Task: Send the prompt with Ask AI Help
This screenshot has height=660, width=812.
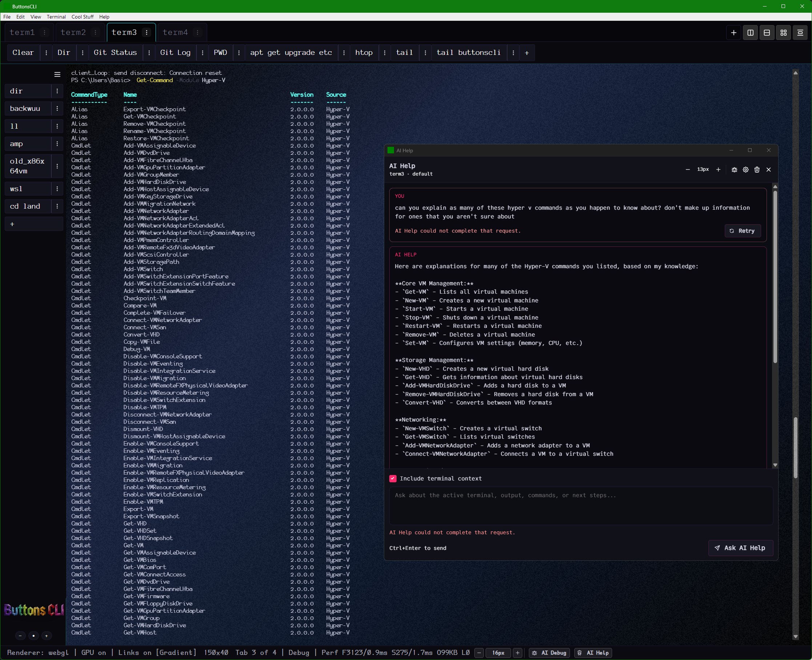Action: pyautogui.click(x=740, y=548)
